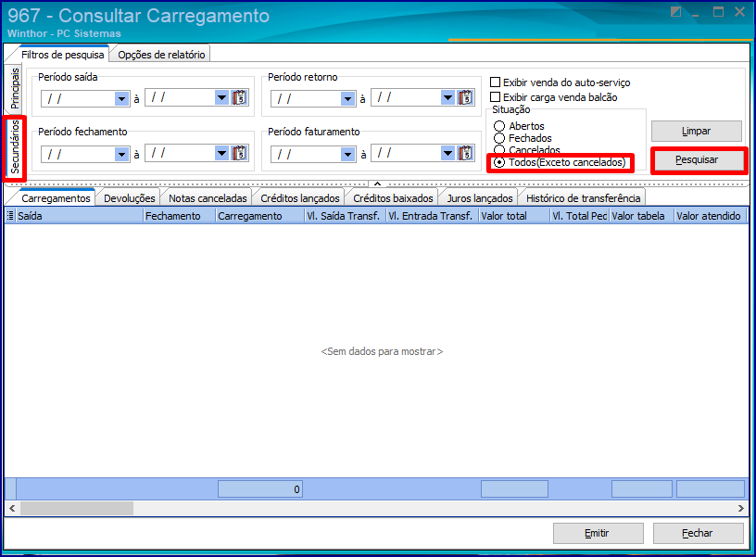
Task: Click the Limpar button
Action: pos(696,132)
